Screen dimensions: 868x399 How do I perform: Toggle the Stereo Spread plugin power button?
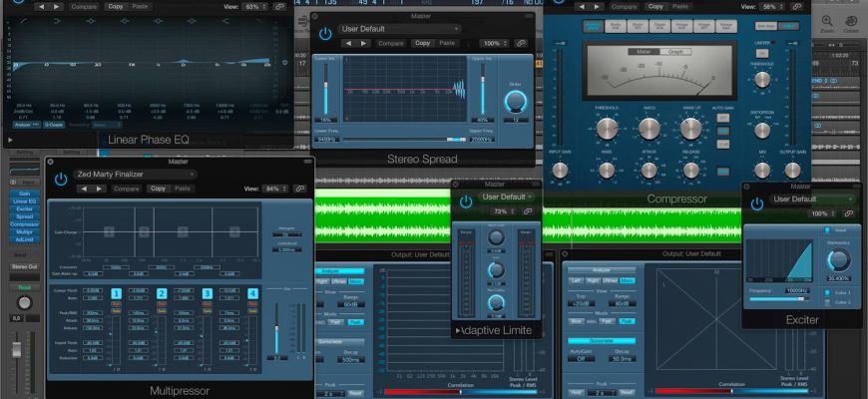(325, 35)
